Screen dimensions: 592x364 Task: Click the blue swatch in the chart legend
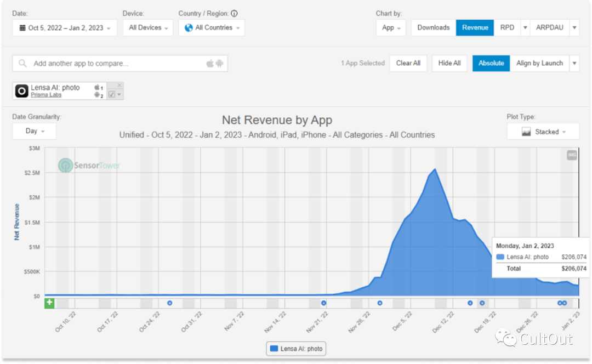coord(274,349)
